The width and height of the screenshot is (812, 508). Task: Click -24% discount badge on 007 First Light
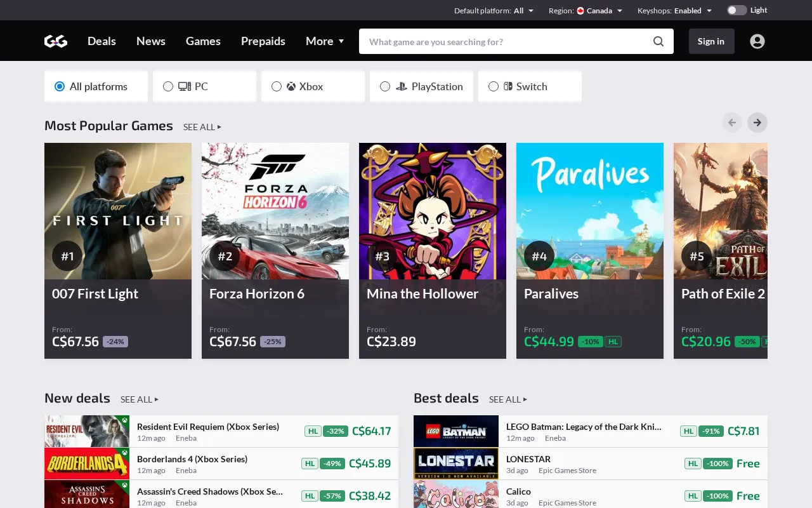[115, 342]
